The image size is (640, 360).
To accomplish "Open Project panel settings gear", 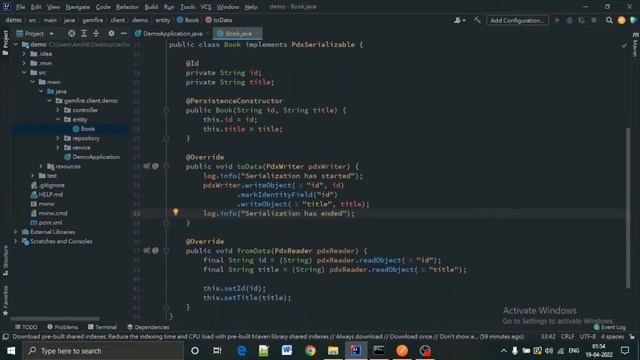I will 111,33.
